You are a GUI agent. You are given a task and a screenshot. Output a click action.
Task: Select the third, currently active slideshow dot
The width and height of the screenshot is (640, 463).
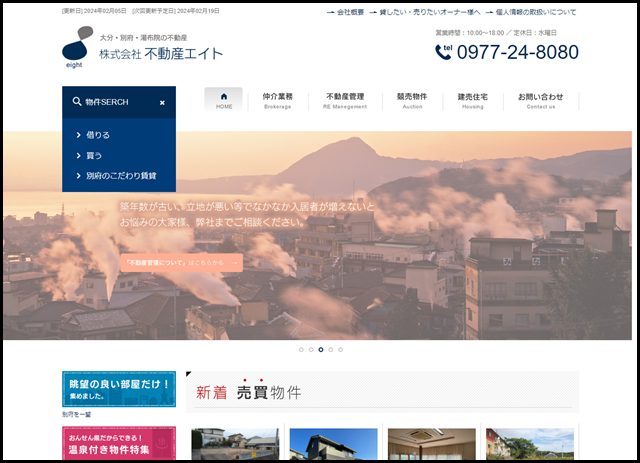click(321, 349)
